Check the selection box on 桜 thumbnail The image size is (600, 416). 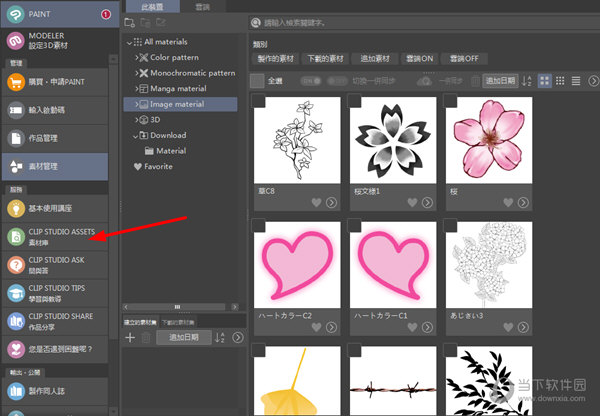451,100
